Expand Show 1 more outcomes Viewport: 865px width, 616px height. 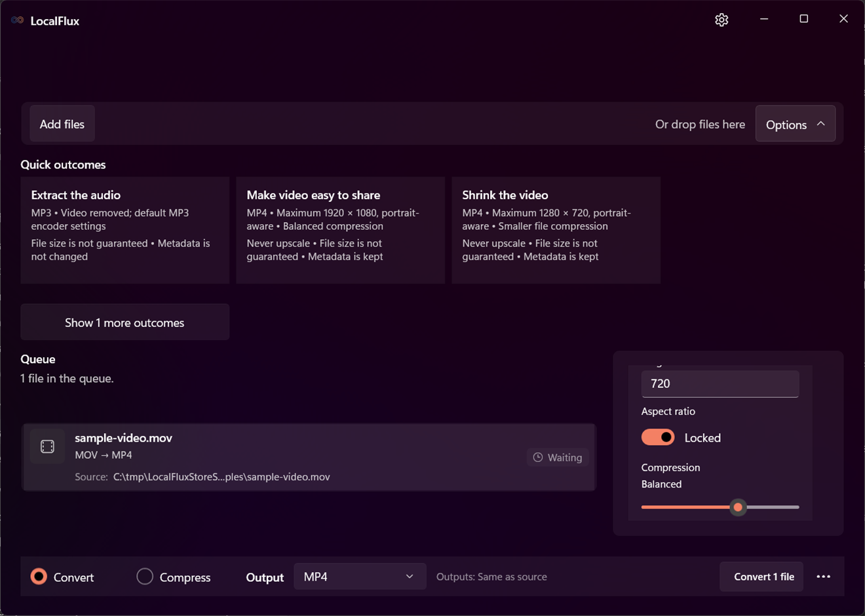[125, 322]
